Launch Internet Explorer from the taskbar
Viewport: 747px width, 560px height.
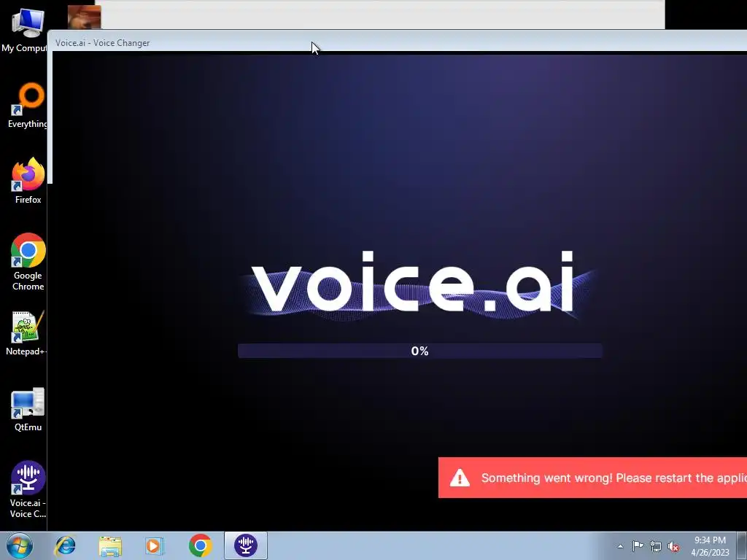tap(65, 545)
